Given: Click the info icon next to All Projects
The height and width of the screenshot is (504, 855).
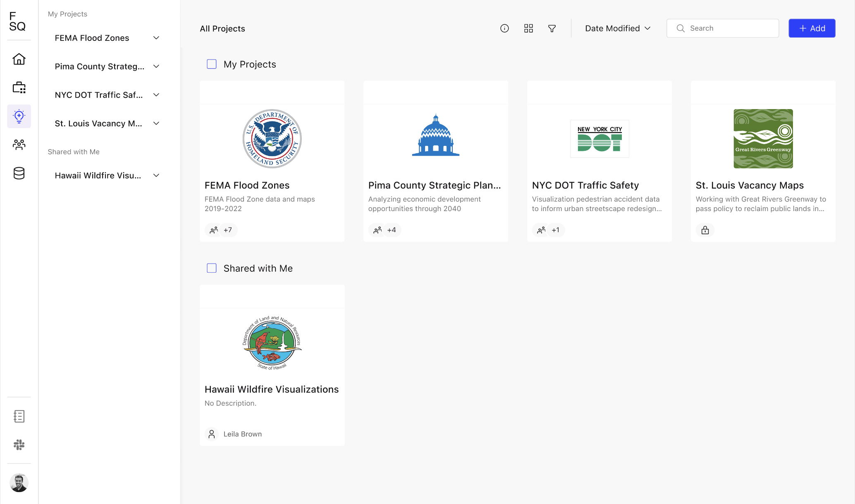Looking at the screenshot, I should click(x=504, y=28).
